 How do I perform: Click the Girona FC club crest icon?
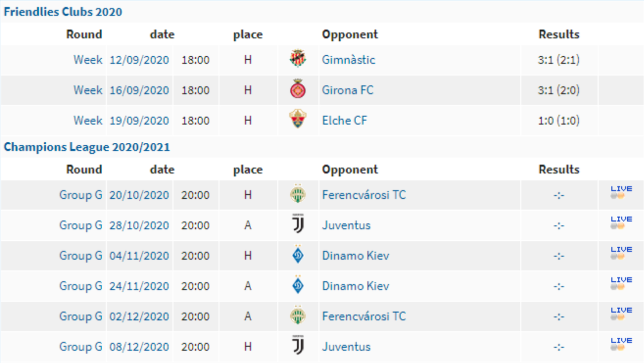(298, 90)
